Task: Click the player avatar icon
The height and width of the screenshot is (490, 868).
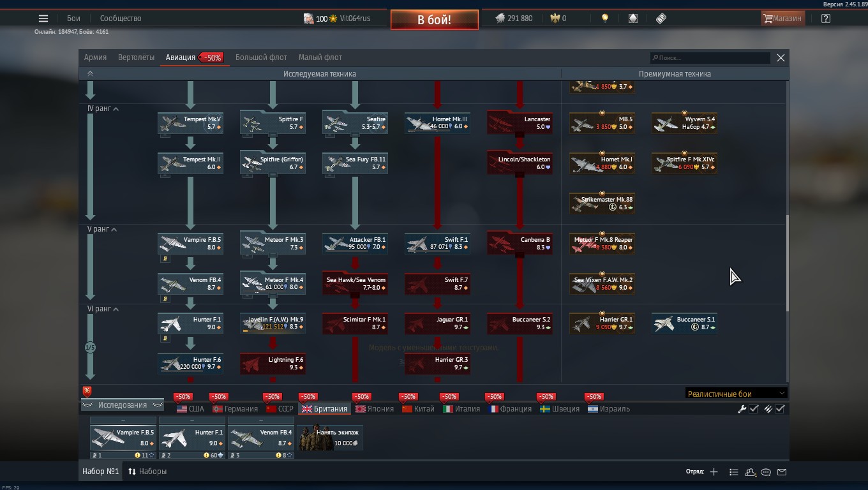Action: click(308, 19)
